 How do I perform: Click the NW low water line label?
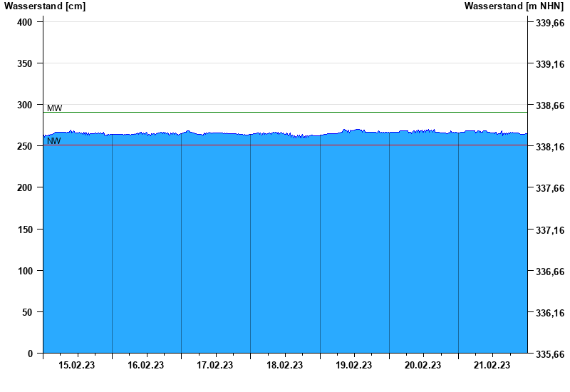[54, 141]
